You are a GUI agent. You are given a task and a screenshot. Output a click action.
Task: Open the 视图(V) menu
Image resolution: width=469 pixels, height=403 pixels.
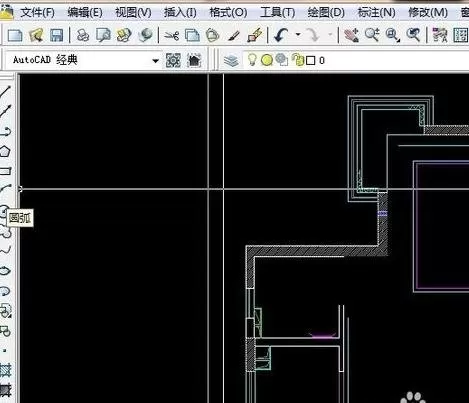click(x=133, y=13)
